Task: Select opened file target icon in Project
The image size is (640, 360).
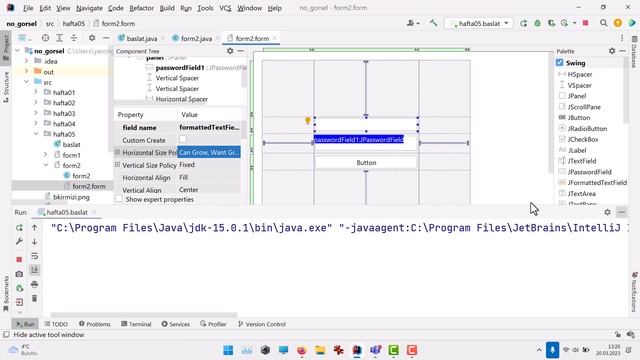Action: [45, 38]
